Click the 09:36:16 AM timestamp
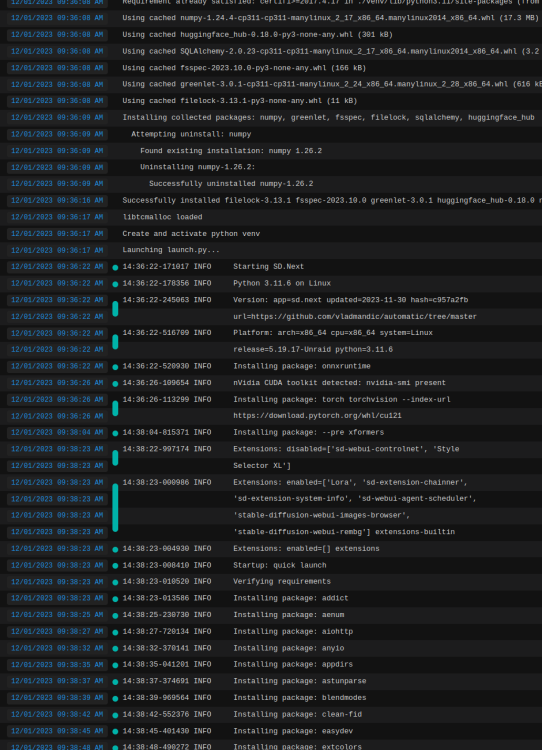Viewport: 542px width, 750px height. 57,200
